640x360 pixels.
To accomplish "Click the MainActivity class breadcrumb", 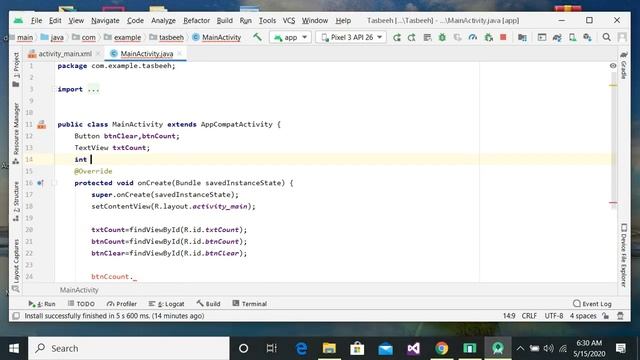I will [x=217, y=37].
